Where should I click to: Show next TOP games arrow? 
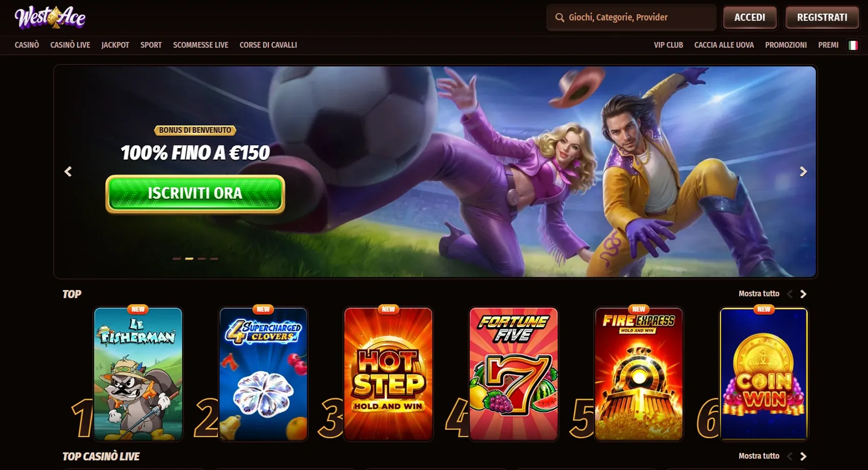[x=803, y=294]
